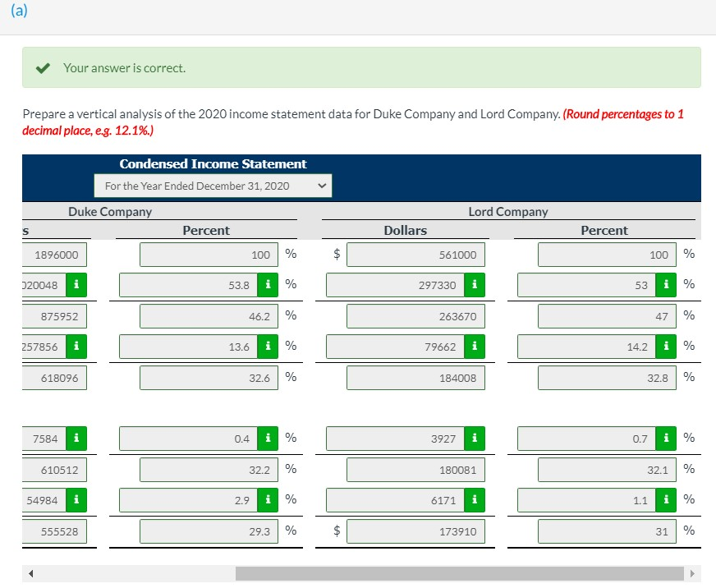Select the info icon next to 79662
The width and height of the screenshot is (716, 588).
pyautogui.click(x=475, y=346)
